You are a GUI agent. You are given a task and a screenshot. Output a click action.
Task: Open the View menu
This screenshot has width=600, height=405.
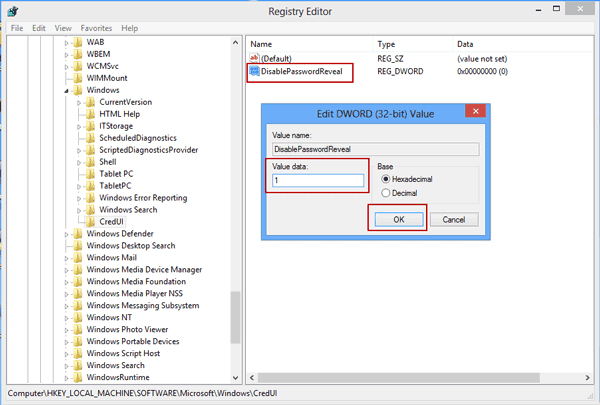click(x=63, y=28)
